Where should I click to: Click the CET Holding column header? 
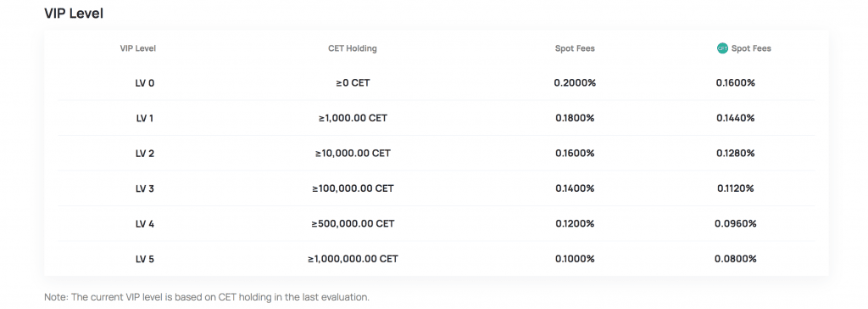click(x=352, y=48)
